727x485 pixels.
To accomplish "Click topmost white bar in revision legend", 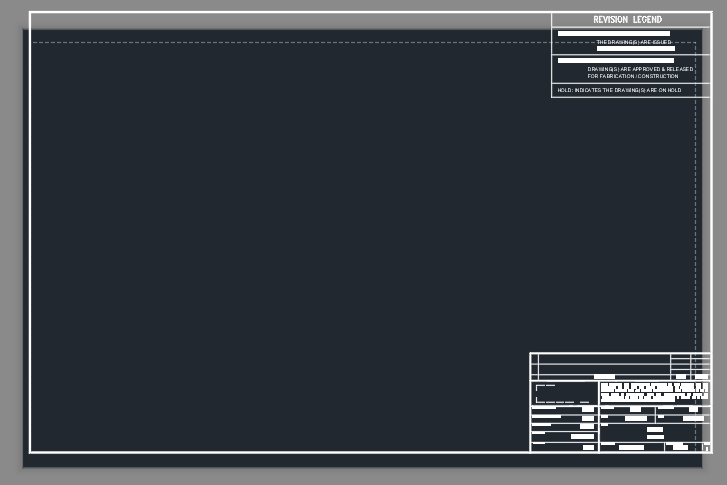I will click(x=613, y=33).
